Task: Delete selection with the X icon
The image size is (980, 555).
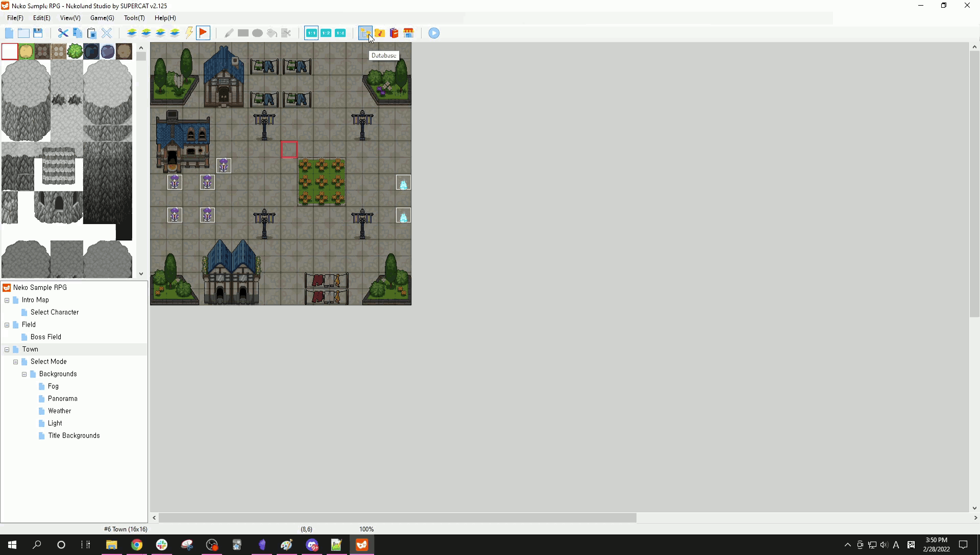Action: pos(107,33)
